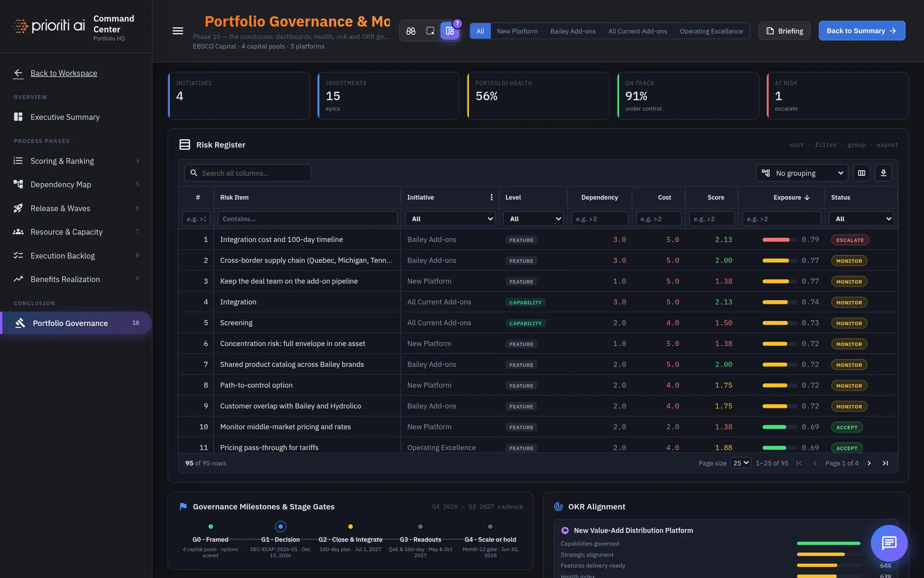Download the risk register with export icon

coord(883,173)
